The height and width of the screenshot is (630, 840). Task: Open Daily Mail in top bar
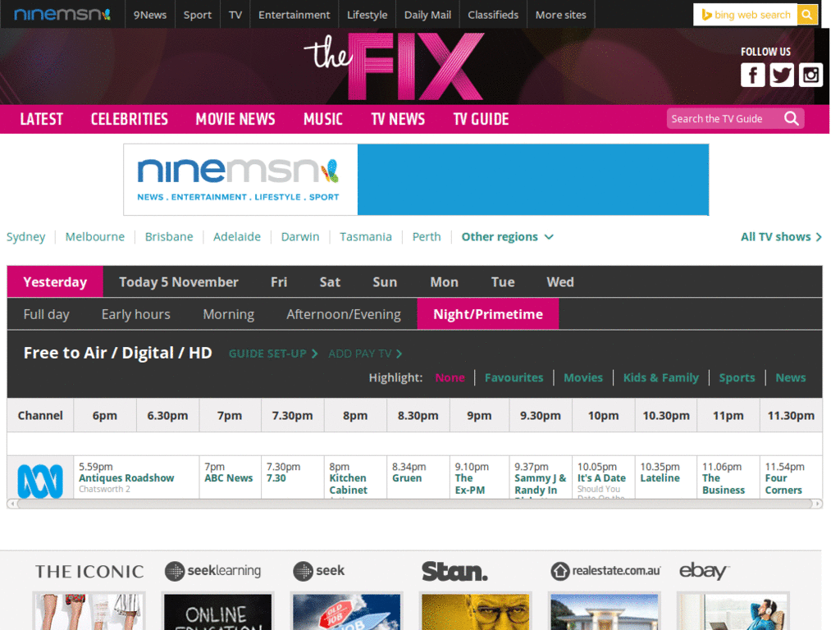(x=427, y=15)
